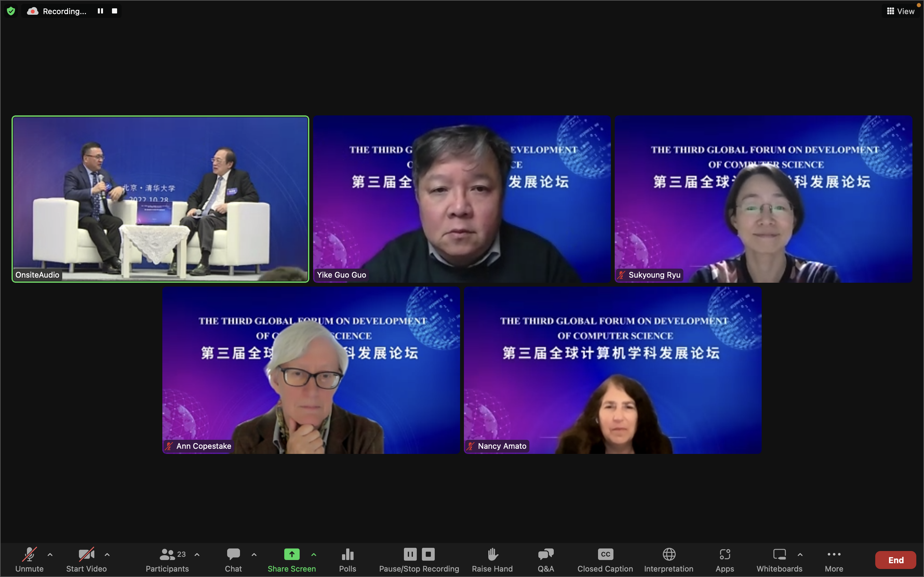Open the View layout menu

(x=901, y=11)
